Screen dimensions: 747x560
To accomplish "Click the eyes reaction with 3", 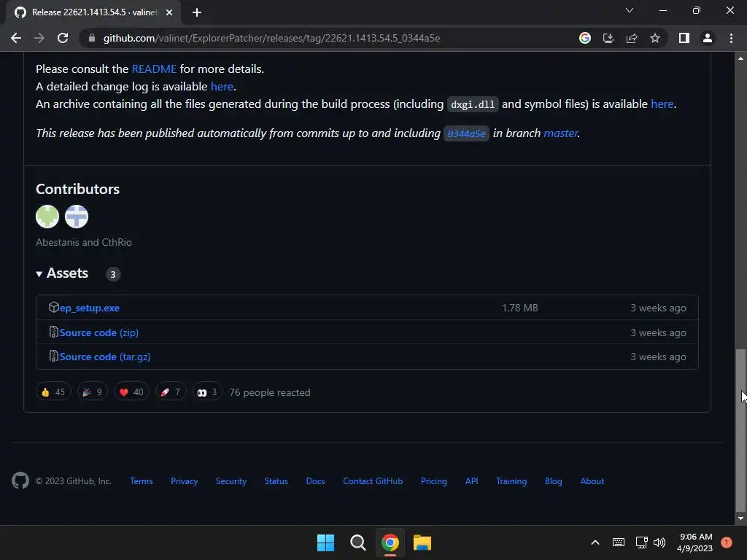I will pyautogui.click(x=207, y=392).
